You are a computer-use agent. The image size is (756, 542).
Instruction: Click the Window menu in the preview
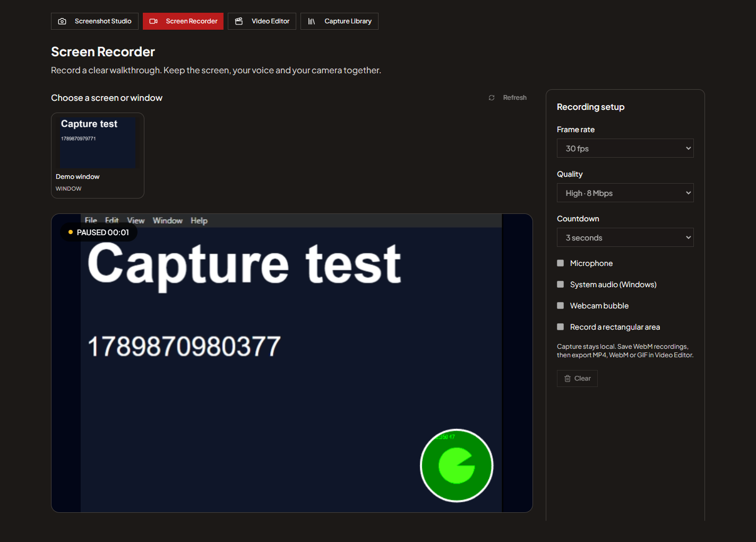168,220
